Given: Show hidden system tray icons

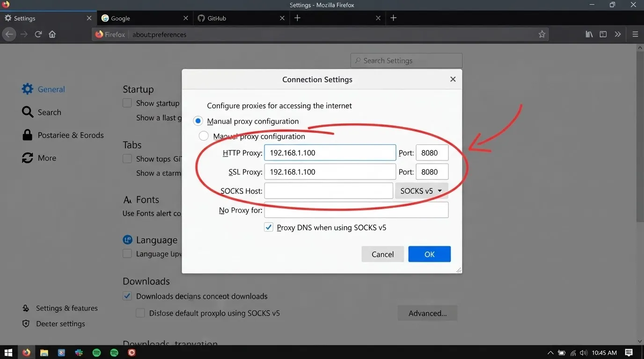Looking at the screenshot, I should [550, 353].
